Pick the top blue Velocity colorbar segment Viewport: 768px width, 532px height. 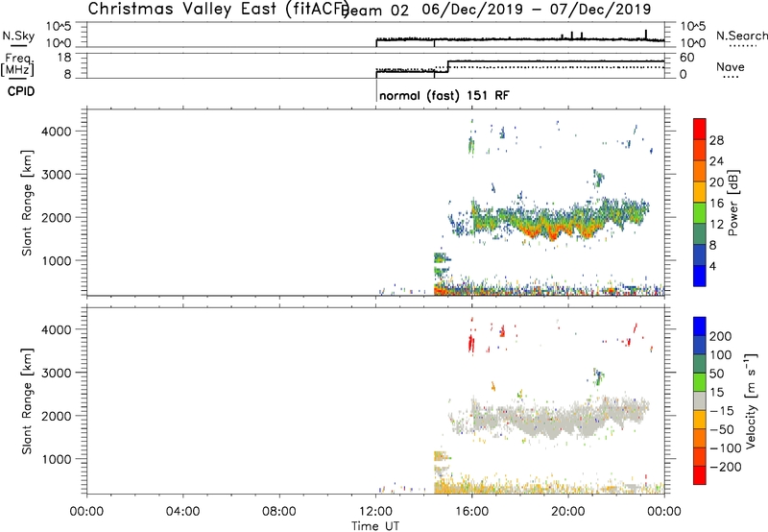[x=700, y=326]
